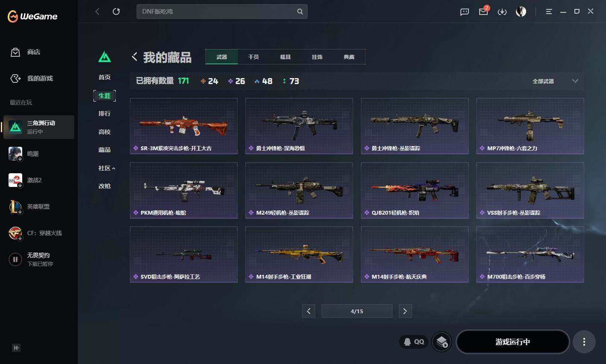The image size is (606, 364).
Task: Collapse the 社区 submenu arrow
Action: [114, 168]
